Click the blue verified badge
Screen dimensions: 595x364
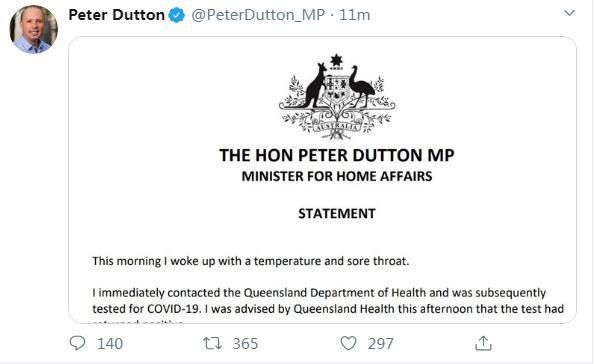coord(176,15)
